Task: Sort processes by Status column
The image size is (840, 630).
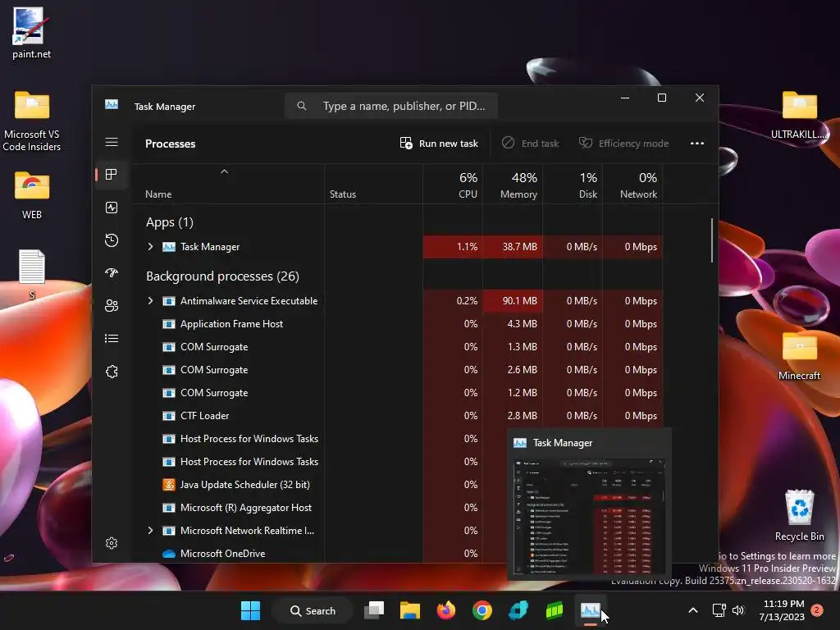Action: point(343,194)
